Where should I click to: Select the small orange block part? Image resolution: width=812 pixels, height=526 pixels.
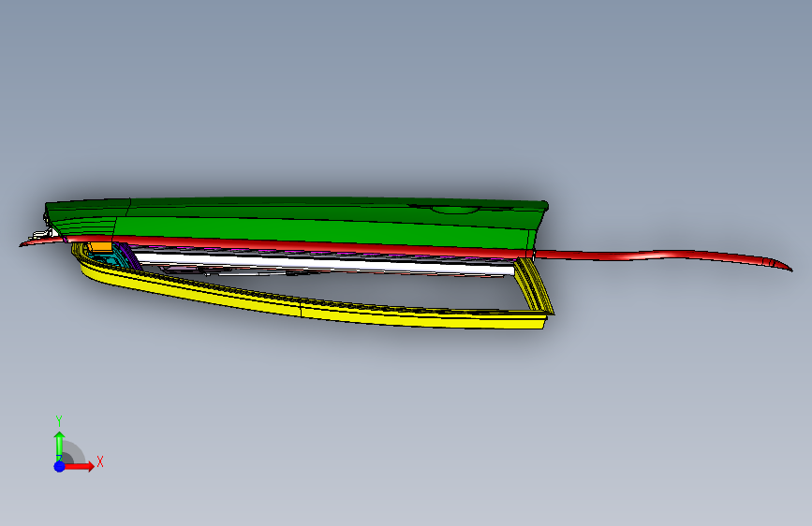coord(101,246)
